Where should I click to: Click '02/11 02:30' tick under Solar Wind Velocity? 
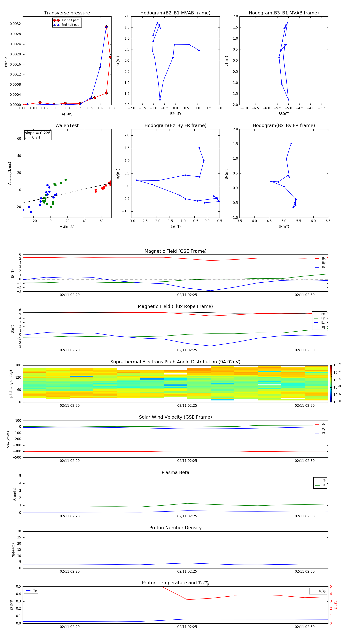pyautogui.click(x=305, y=461)
